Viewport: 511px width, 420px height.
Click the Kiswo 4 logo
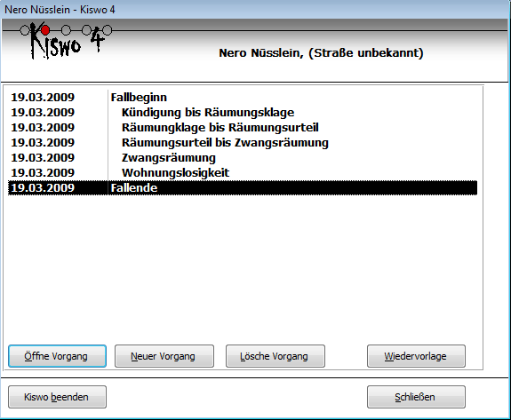click(66, 41)
